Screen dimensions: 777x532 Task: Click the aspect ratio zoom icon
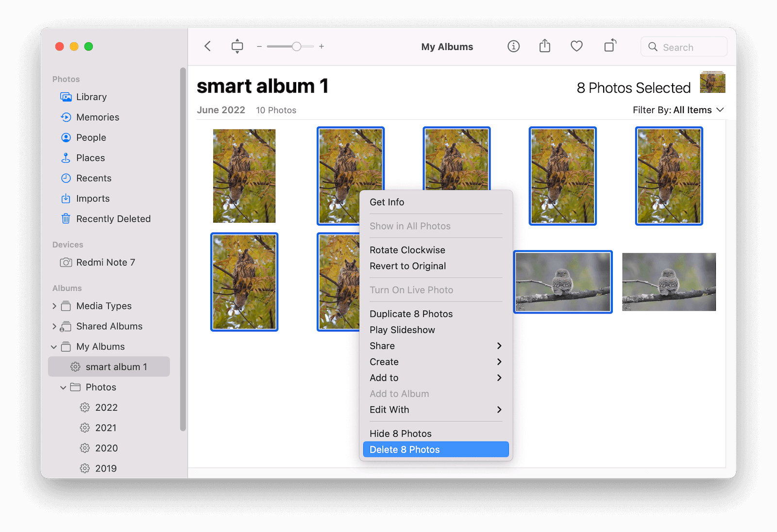click(237, 46)
